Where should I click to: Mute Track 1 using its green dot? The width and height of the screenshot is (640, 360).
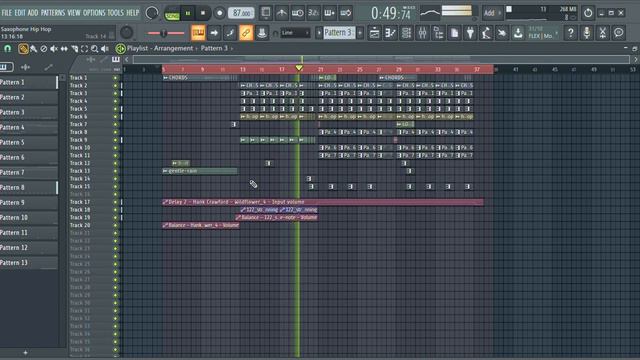coord(116,78)
